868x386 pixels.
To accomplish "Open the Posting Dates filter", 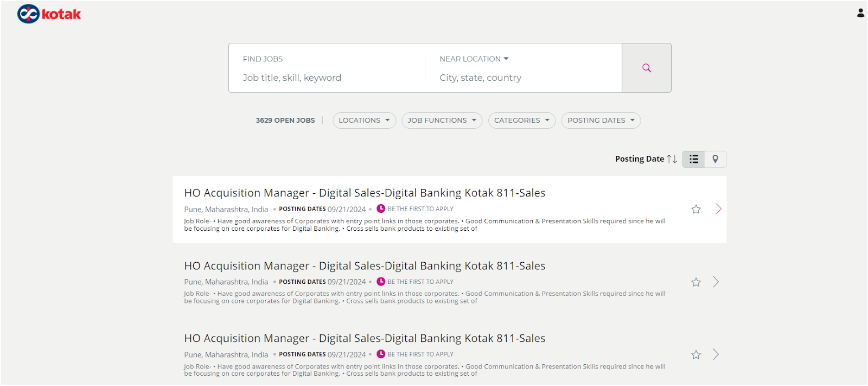I will (601, 121).
